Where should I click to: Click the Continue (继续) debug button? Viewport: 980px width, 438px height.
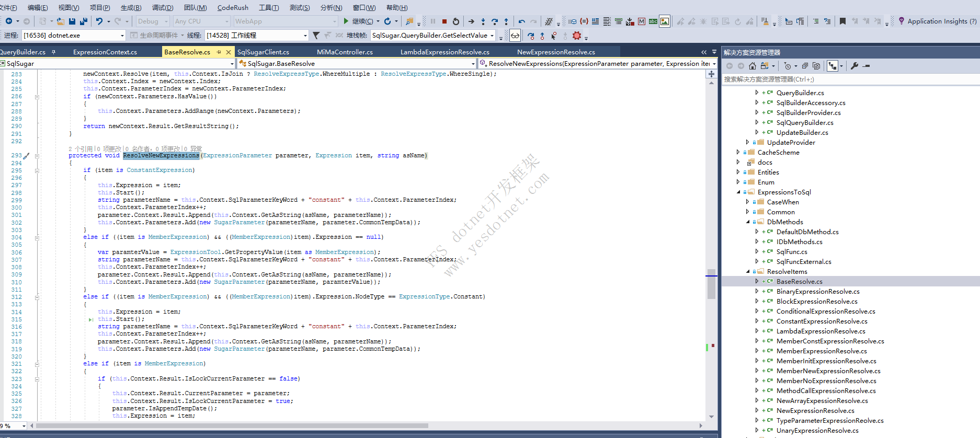[359, 21]
